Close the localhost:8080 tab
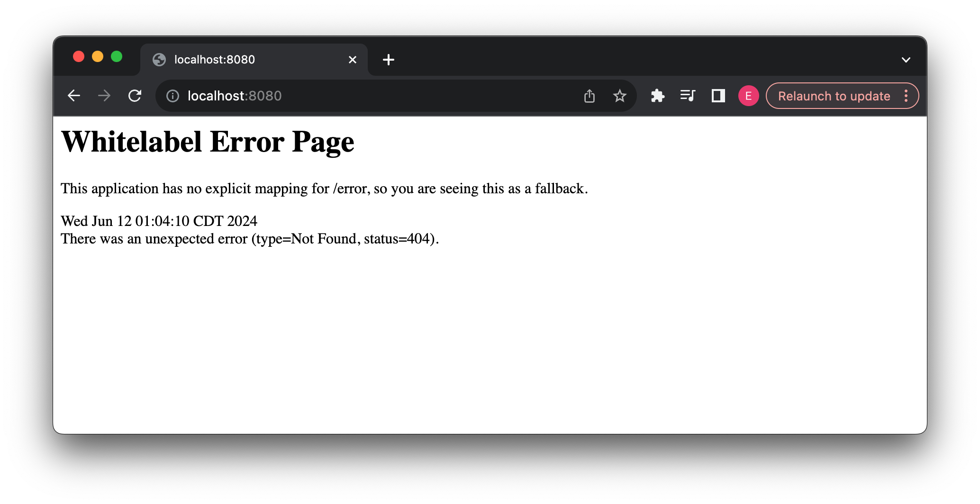 click(x=352, y=59)
